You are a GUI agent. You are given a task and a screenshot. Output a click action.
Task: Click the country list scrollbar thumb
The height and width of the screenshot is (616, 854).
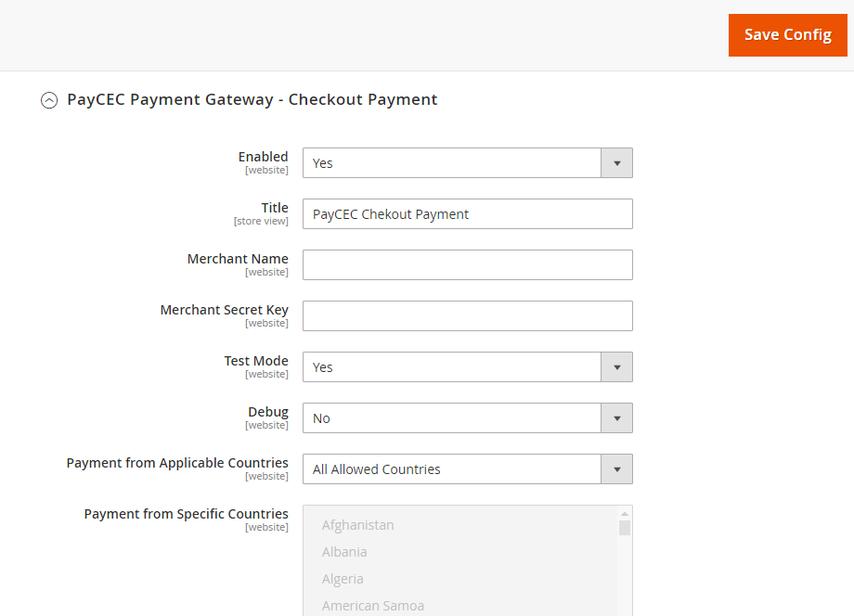[625, 528]
